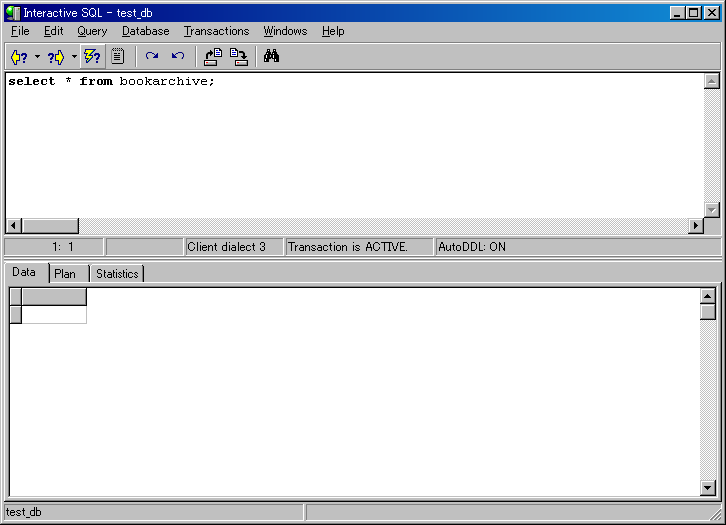This screenshot has height=525, width=726.
Task: Click the Save Script toolbar icon
Action: coord(239,57)
